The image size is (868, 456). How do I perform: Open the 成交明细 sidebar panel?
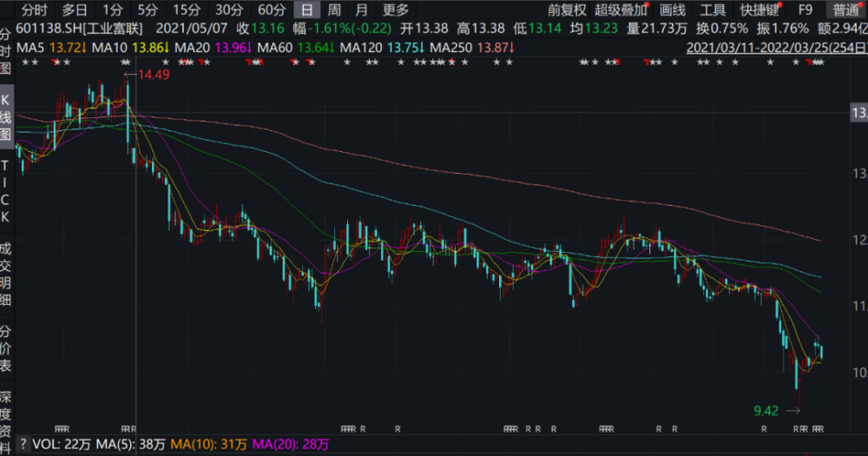coord(5,274)
